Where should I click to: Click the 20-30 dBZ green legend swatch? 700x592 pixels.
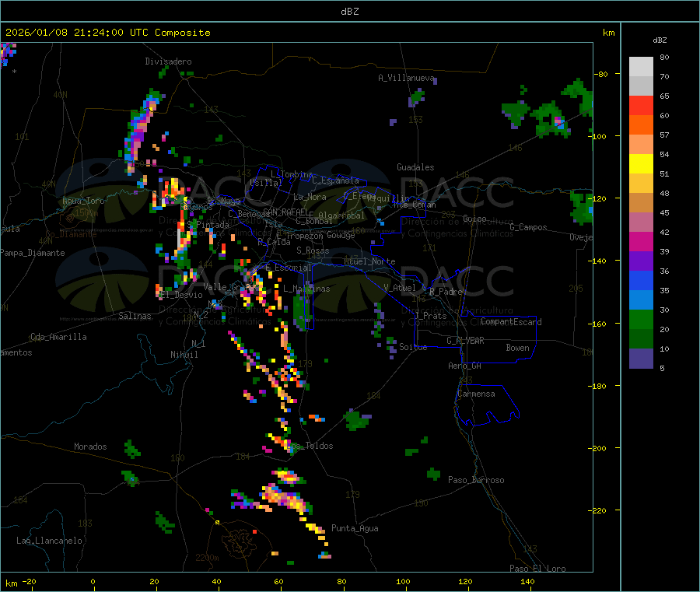641,319
